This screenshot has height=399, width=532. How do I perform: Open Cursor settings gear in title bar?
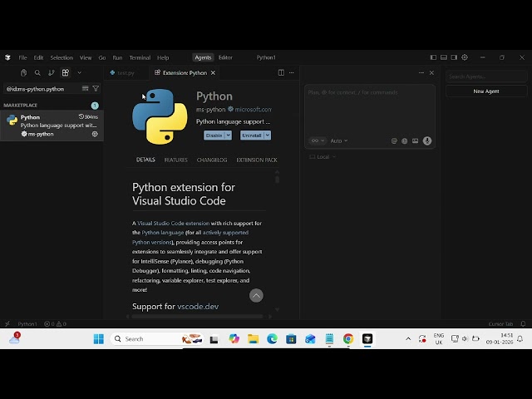465,57
